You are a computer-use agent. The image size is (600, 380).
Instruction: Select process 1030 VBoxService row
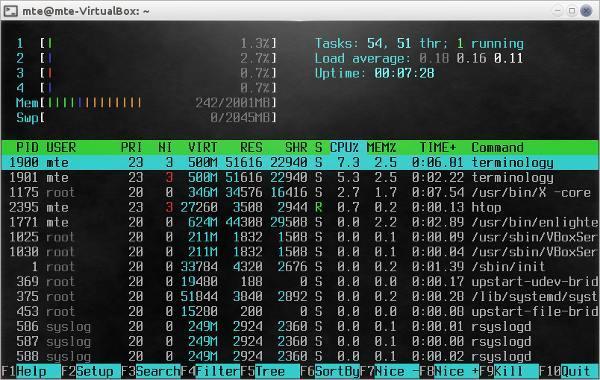300,252
